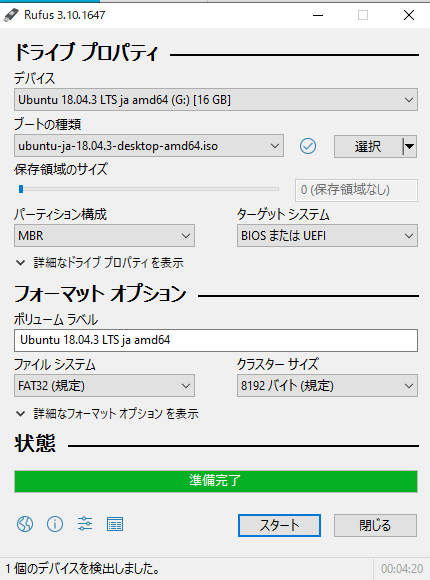Click the 選択 button
The height and width of the screenshot is (580, 430).
(368, 146)
